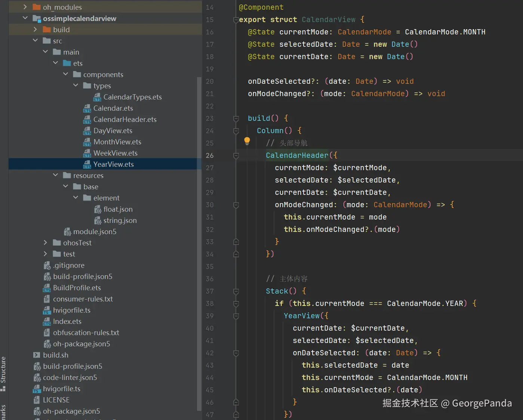Collapse the components folder
This screenshot has height=420, width=523.
[65, 74]
